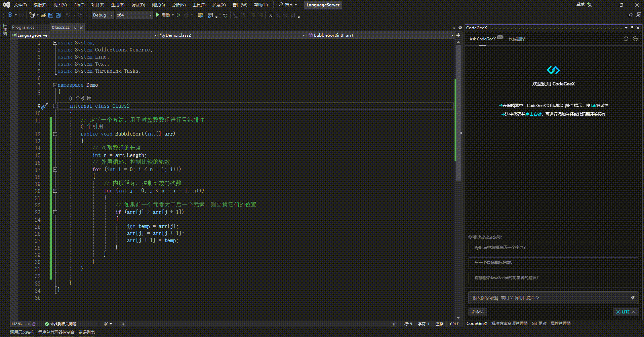The height and width of the screenshot is (337, 644).
Task: Switch to the Program.cs tab
Action: [23, 28]
